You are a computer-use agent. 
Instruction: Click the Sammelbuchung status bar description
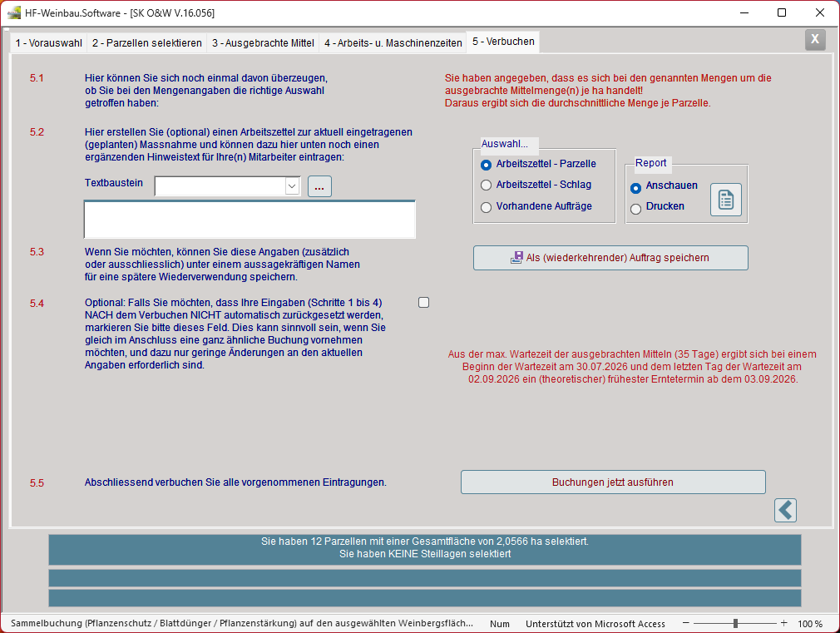click(242, 623)
